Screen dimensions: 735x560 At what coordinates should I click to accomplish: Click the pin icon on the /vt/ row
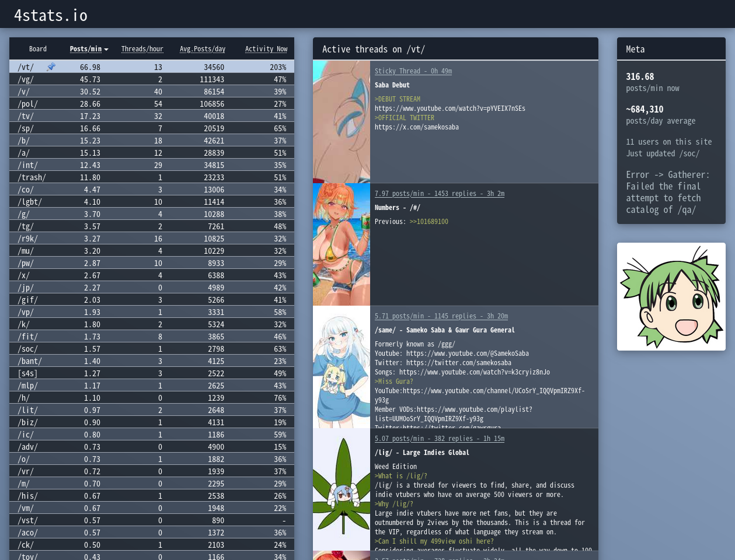tap(51, 67)
